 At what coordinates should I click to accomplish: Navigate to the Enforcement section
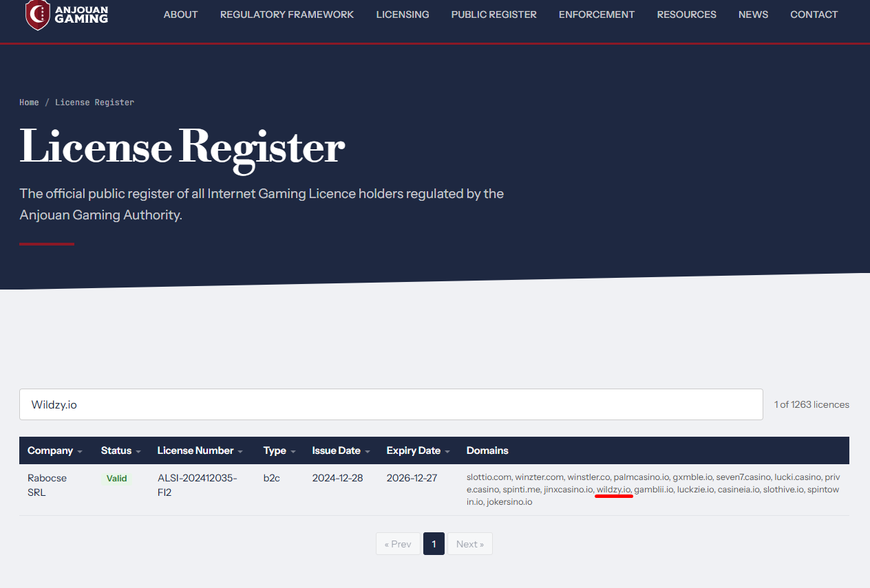click(x=597, y=14)
